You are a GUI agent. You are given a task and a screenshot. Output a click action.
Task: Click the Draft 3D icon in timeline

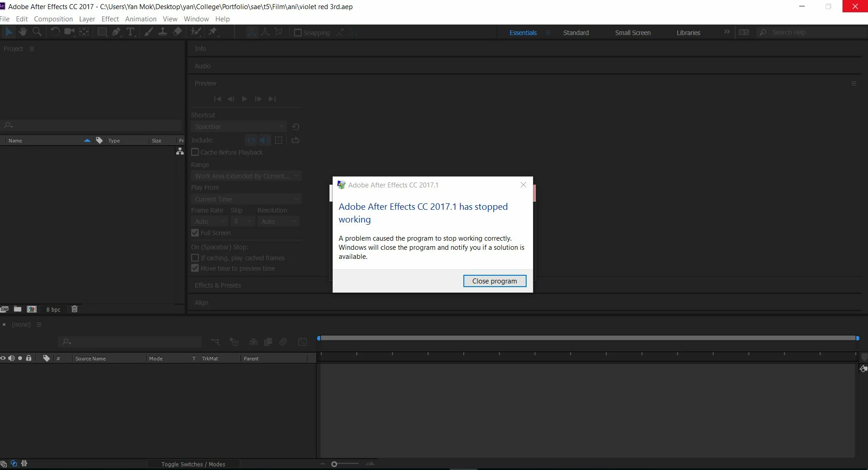point(234,342)
